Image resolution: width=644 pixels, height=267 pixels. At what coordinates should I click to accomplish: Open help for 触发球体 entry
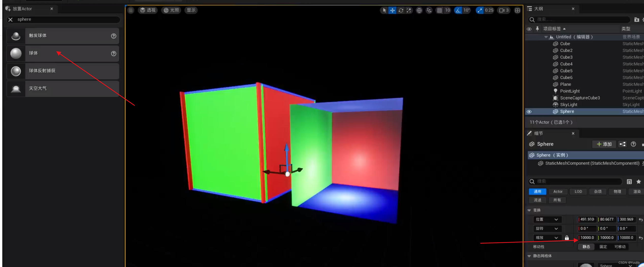114,36
